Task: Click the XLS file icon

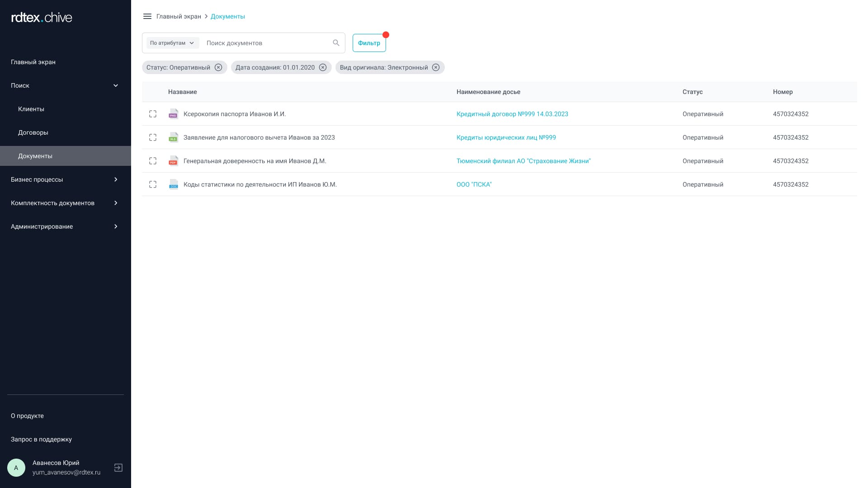Action: [x=173, y=137]
